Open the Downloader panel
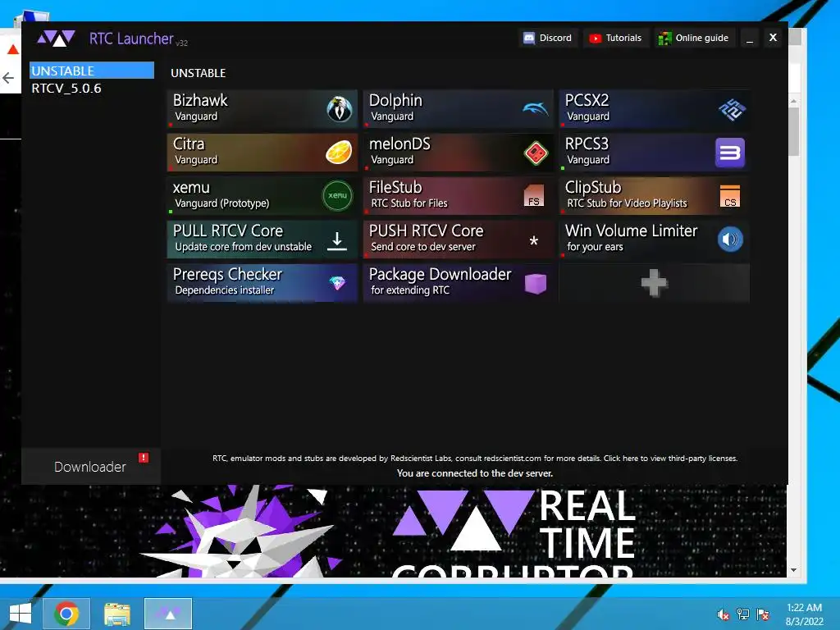The height and width of the screenshot is (630, 840). click(91, 467)
